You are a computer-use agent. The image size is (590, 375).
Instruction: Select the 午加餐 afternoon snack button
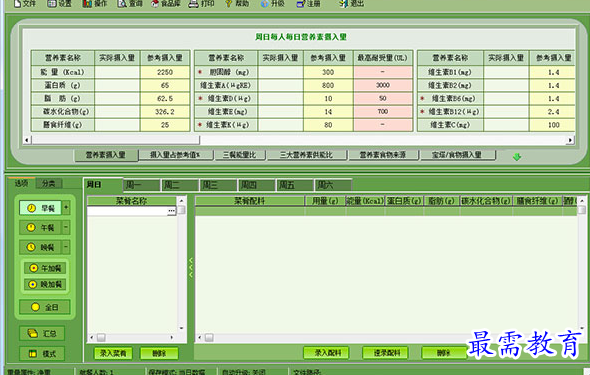[x=45, y=268]
